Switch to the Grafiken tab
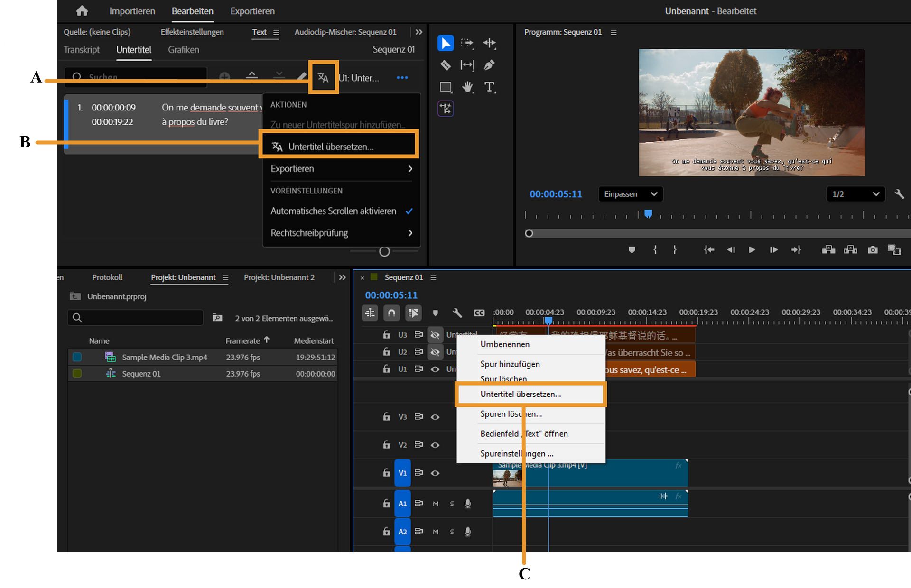 coord(183,50)
